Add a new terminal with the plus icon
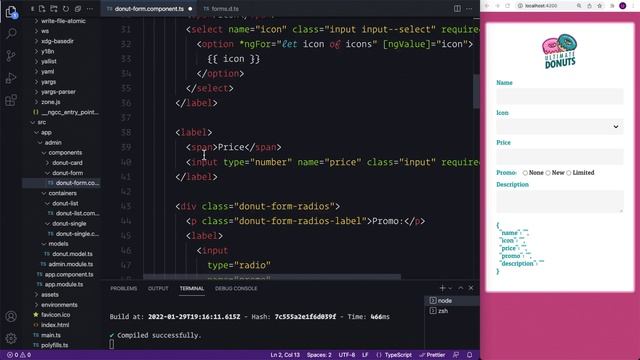The width and height of the screenshot is (640, 360). [442, 288]
